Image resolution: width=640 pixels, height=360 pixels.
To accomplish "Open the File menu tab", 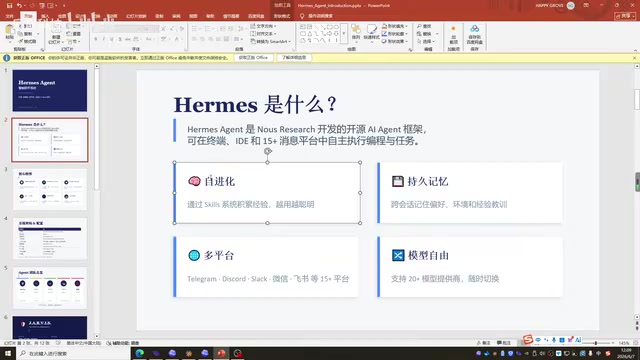I will coord(10,16).
